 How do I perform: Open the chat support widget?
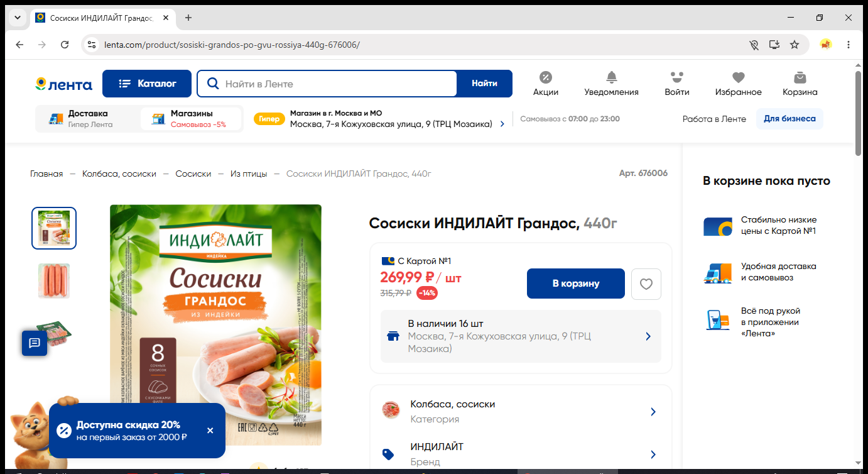pos(35,343)
